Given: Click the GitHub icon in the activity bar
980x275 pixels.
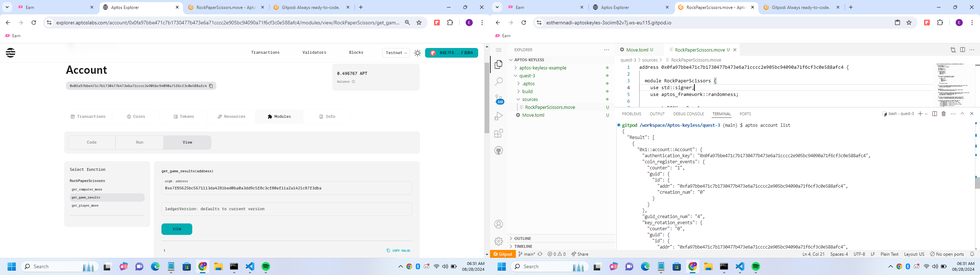Looking at the screenshot, I should (x=498, y=150).
